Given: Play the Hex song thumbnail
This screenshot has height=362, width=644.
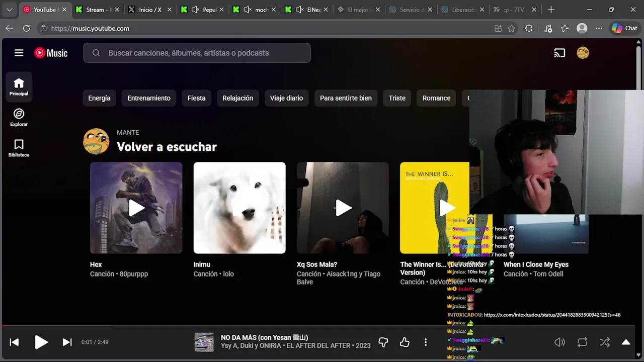Looking at the screenshot, I should (136, 208).
